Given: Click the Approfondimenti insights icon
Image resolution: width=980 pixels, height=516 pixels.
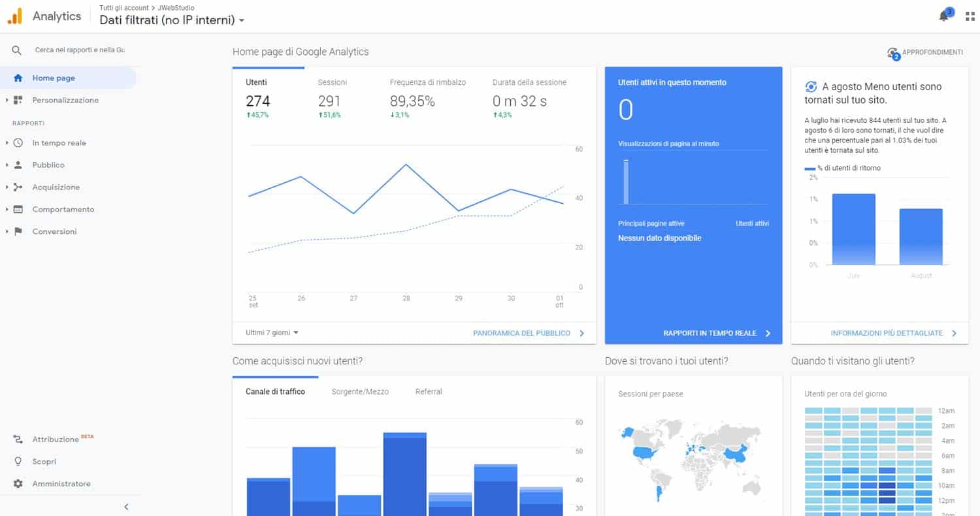Looking at the screenshot, I should coord(893,53).
